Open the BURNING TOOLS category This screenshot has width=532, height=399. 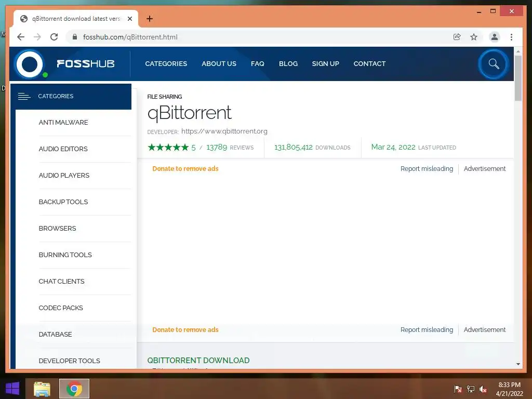tap(65, 255)
